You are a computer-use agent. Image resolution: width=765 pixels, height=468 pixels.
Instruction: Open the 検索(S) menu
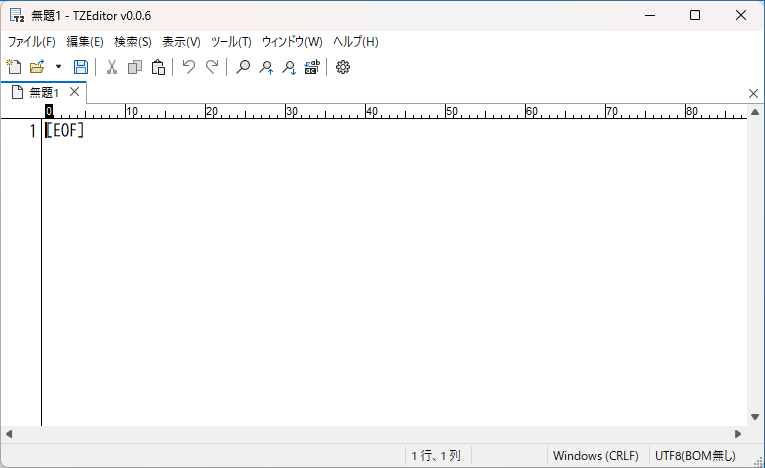pyautogui.click(x=133, y=41)
